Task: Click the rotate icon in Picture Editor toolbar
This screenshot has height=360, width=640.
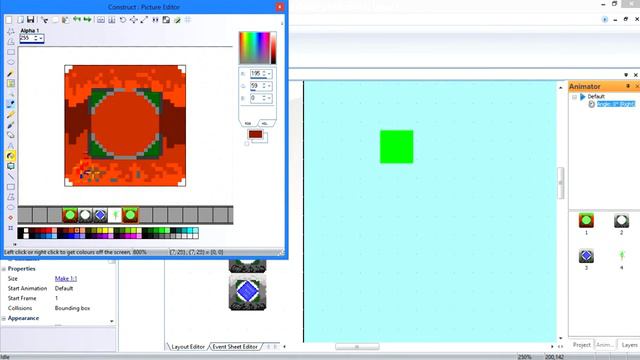Action: tap(123, 20)
